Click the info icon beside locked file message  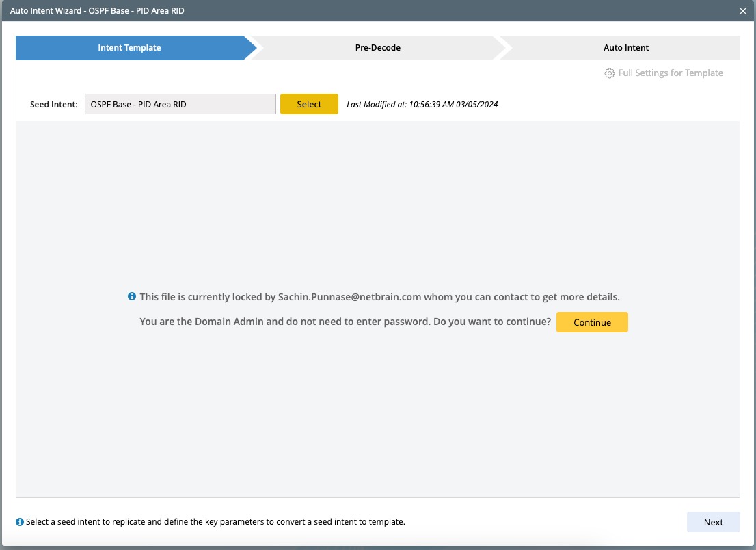(x=132, y=297)
